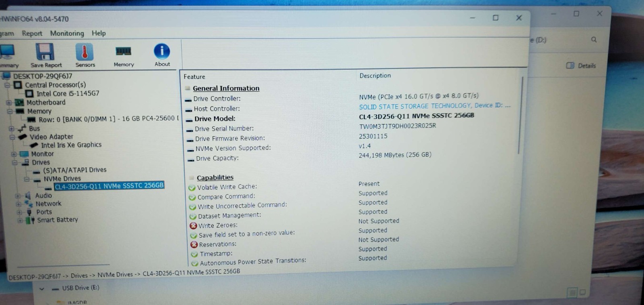Image resolution: width=644 pixels, height=305 pixels.
Task: Select the memory Row: 0 BANK 0/DIMM 1 item
Action: pyautogui.click(x=109, y=119)
